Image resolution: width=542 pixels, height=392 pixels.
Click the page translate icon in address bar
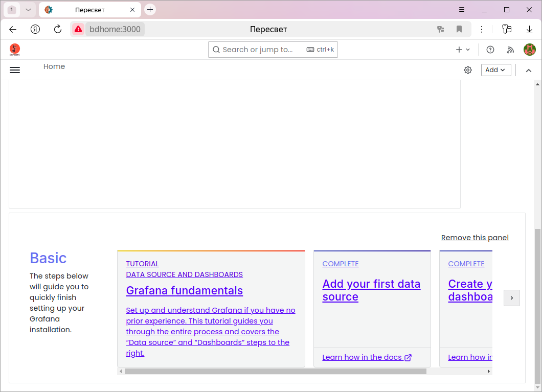(x=440, y=29)
